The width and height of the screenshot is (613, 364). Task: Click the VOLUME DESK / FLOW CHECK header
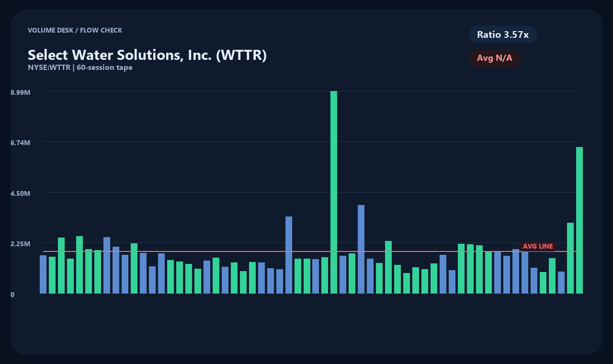coord(75,30)
